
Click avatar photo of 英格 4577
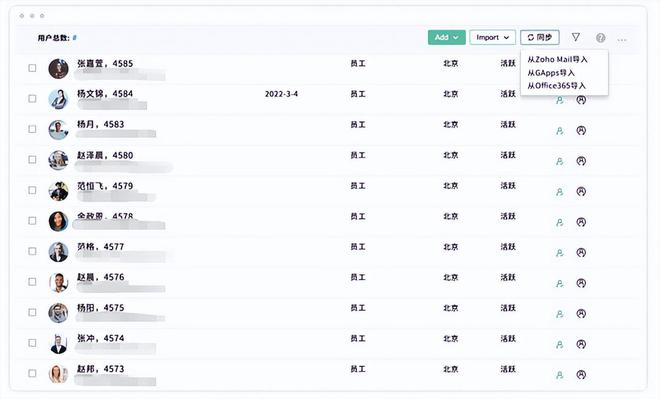pos(58,252)
